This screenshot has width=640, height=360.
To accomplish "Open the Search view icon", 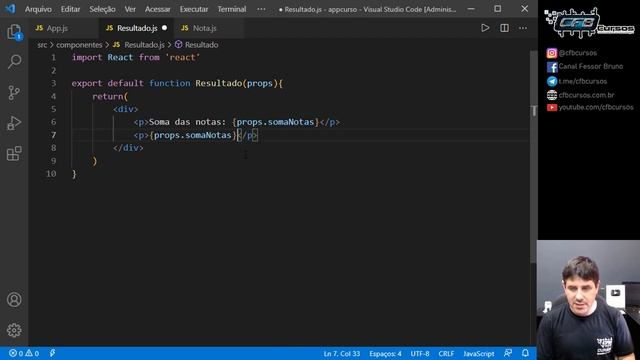I will (x=14, y=62).
